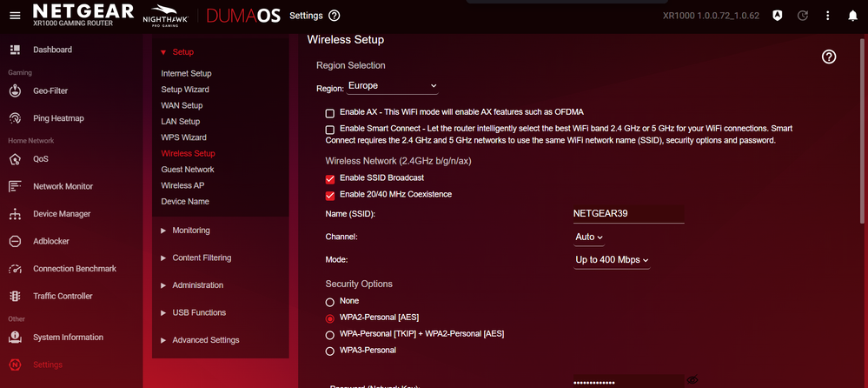This screenshot has width=868, height=388.
Task: Select WPA3-Personal radio button
Action: pos(330,351)
